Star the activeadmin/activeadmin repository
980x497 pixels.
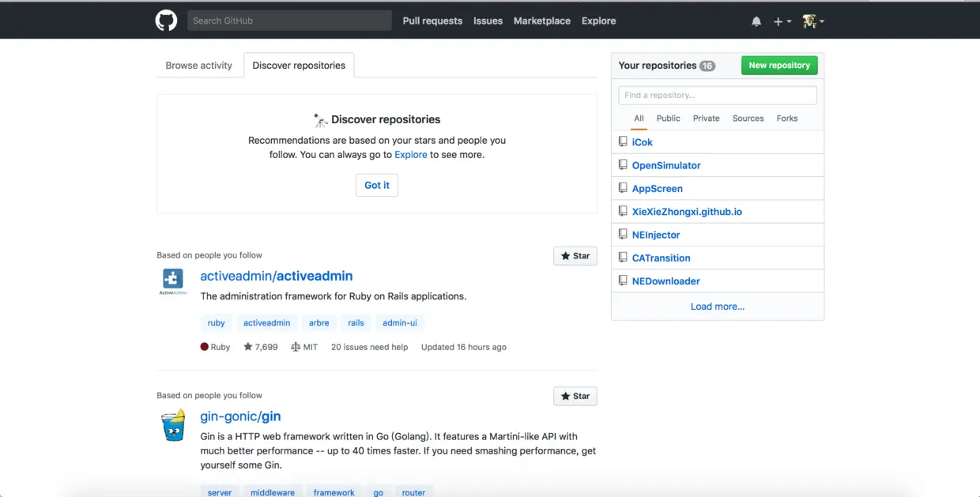point(575,255)
